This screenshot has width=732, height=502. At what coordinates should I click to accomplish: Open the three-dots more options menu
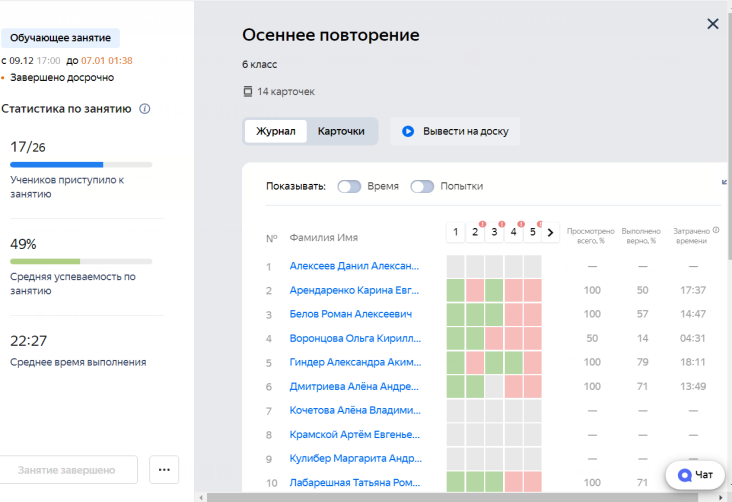(x=164, y=469)
